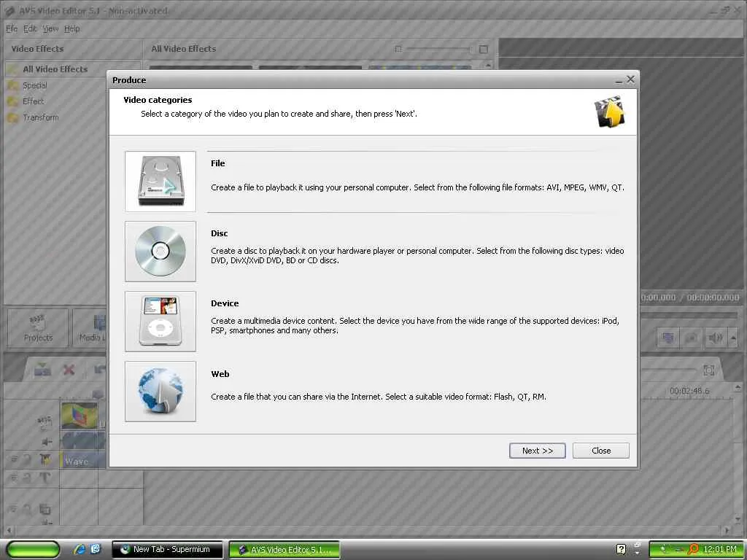The image size is (747, 560).
Task: Close the Produce dialog with the X
Action: click(x=630, y=79)
